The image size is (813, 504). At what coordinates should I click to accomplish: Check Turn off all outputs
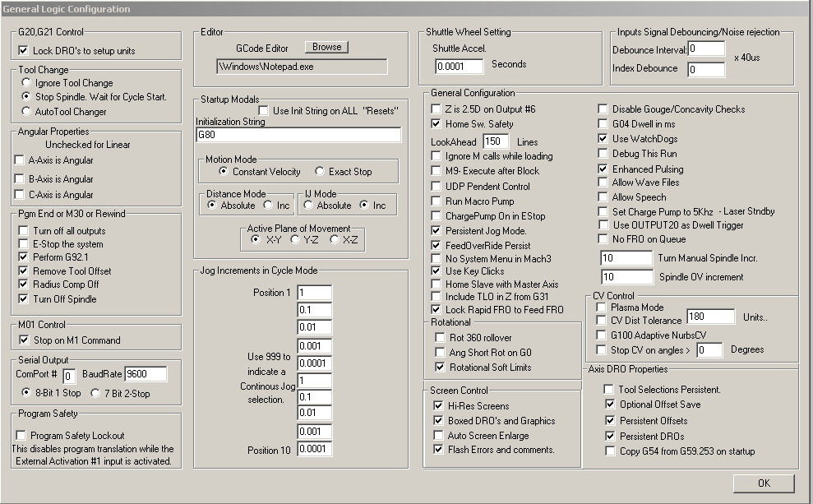point(23,230)
